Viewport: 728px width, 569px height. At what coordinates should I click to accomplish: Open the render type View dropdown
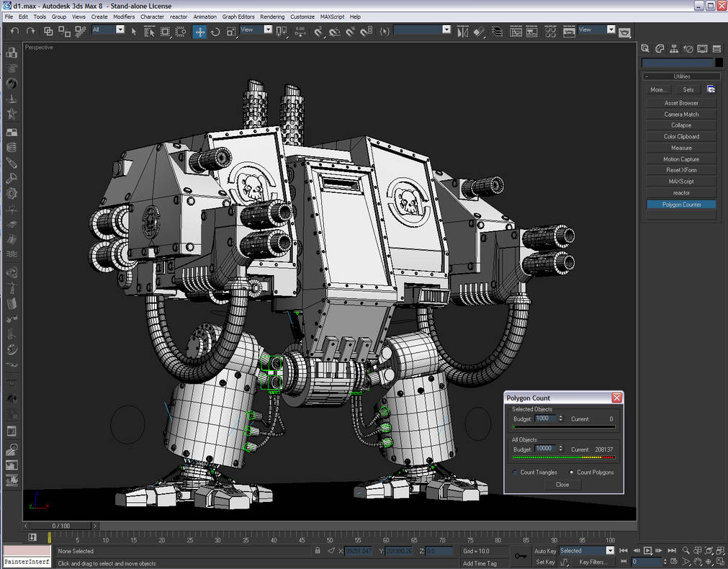click(611, 30)
